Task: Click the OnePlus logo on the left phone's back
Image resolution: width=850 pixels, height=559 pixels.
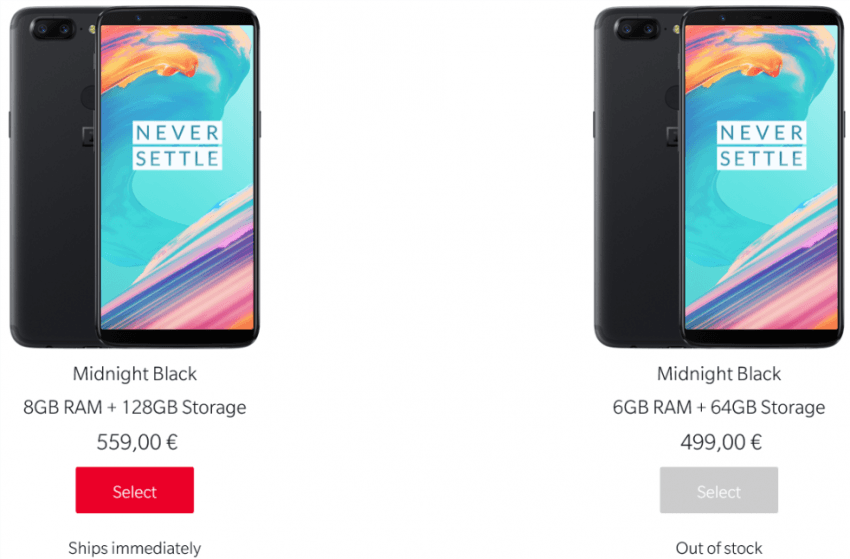Action: click(88, 136)
